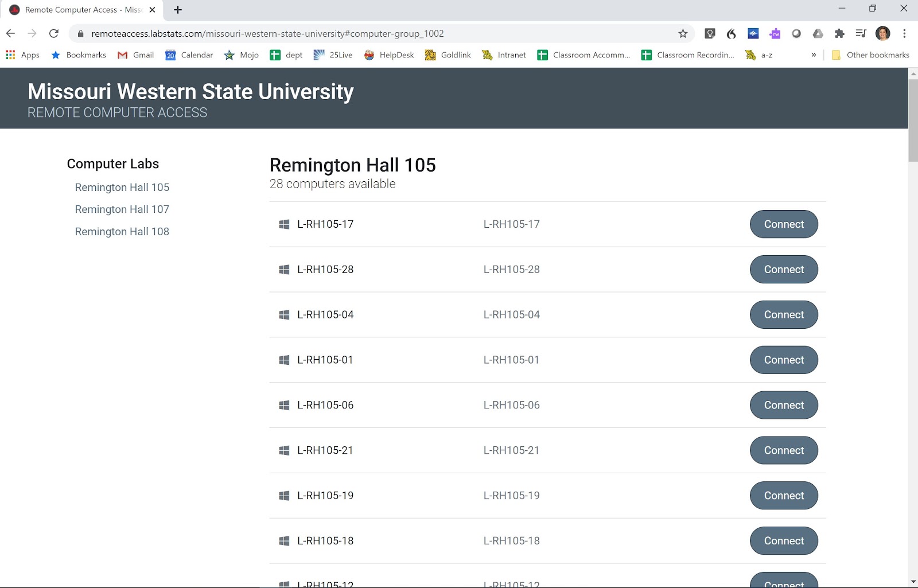Open the Mojo bookmark
This screenshot has width=918, height=588.
242,55
